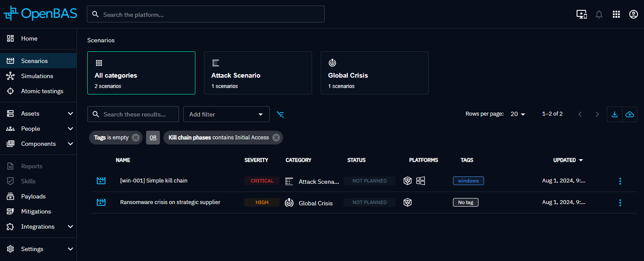Open the Ransomware crisis on strategic supplier scenario
This screenshot has width=644, height=261.
(170, 202)
